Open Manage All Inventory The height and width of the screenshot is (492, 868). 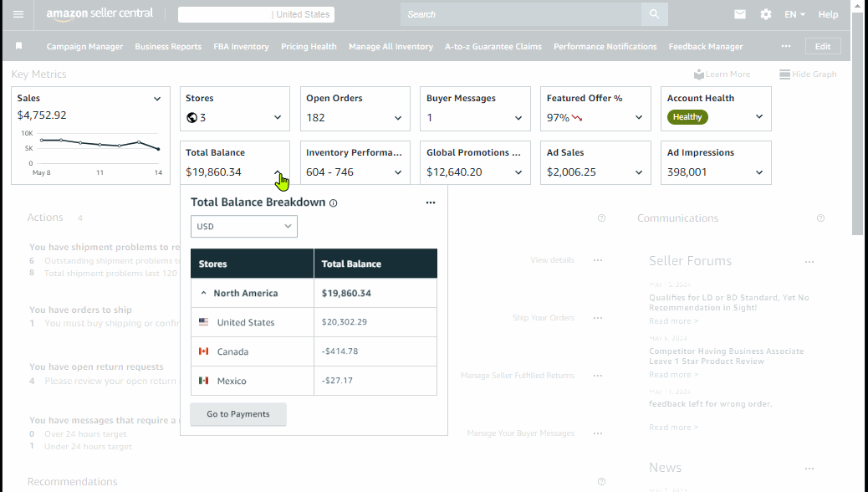(391, 47)
